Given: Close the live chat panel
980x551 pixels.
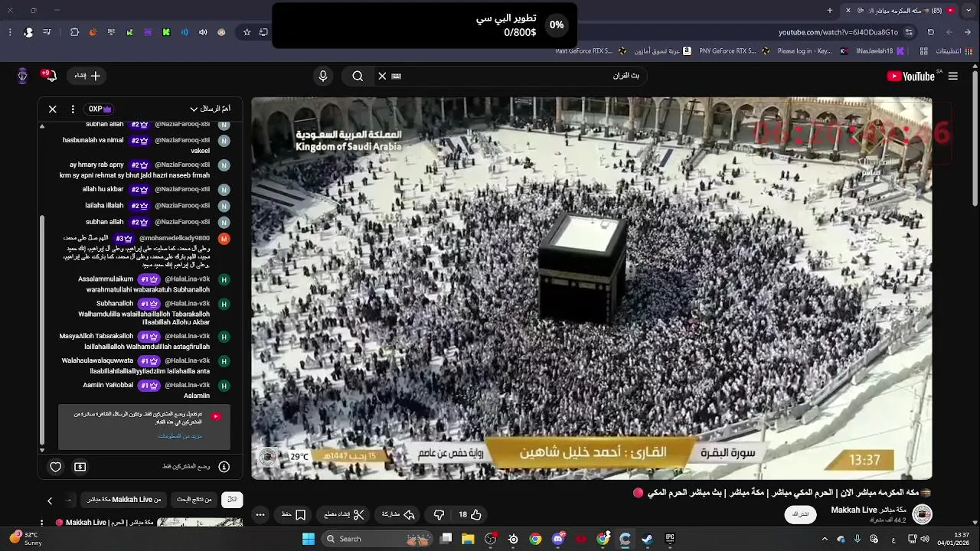Looking at the screenshot, I should (53, 109).
